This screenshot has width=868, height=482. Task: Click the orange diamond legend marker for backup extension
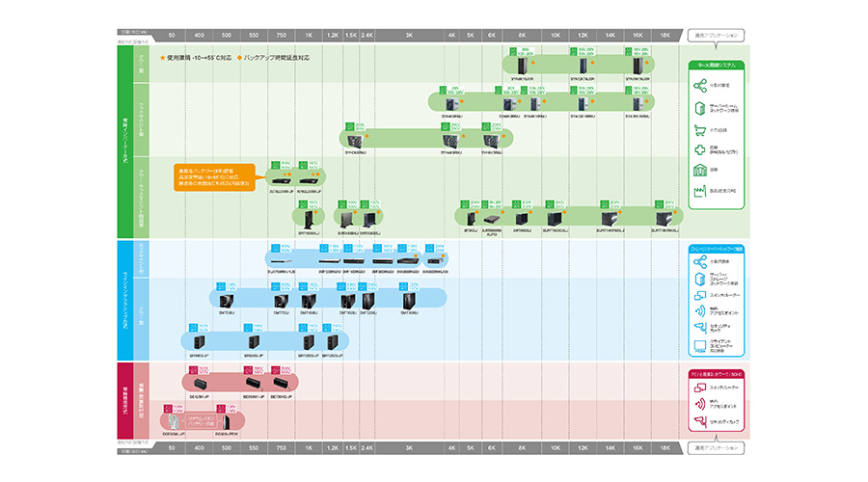239,58
